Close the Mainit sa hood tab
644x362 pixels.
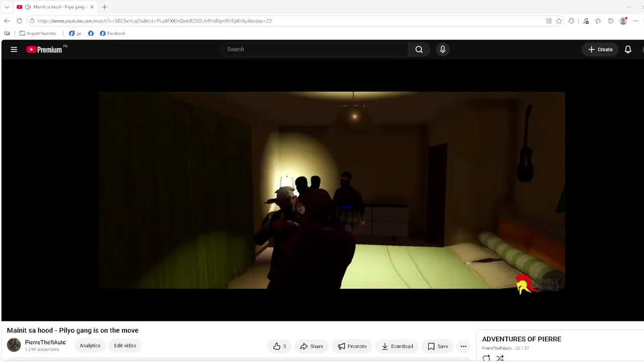point(92,7)
